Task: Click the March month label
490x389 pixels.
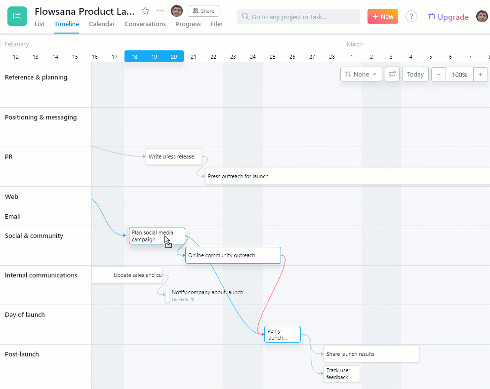Action: tap(355, 44)
